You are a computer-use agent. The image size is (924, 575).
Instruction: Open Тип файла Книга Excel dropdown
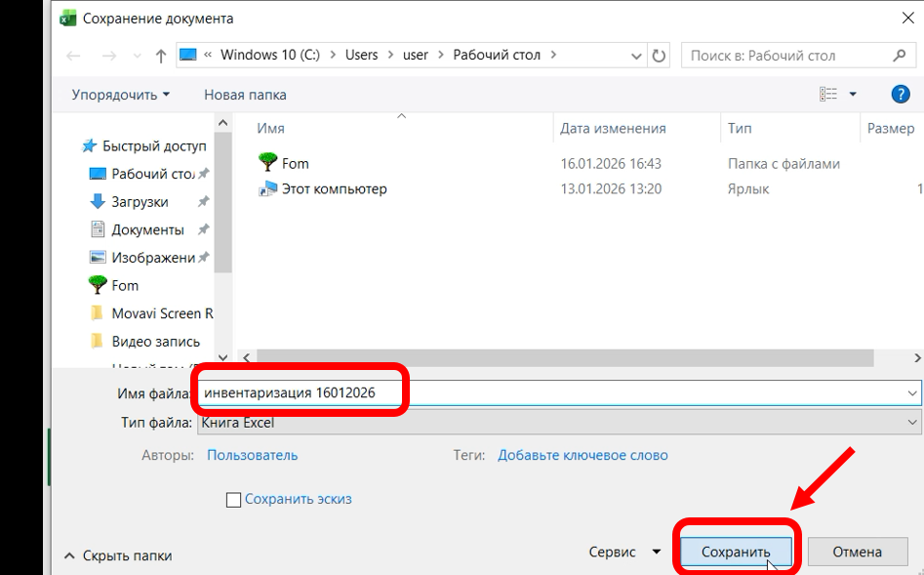click(559, 423)
